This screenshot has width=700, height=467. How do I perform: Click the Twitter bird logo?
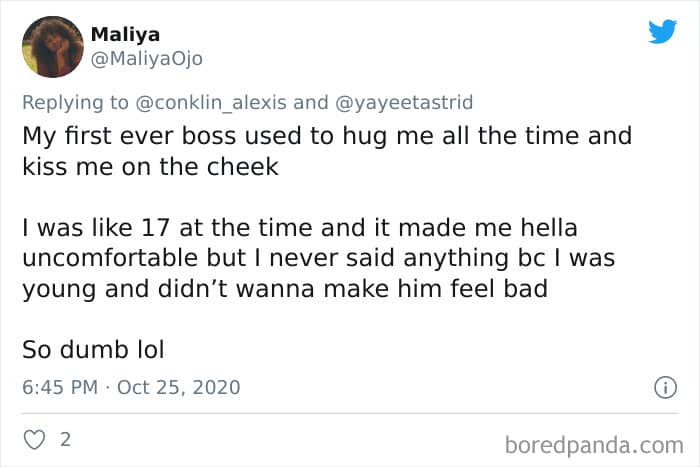coord(662,32)
